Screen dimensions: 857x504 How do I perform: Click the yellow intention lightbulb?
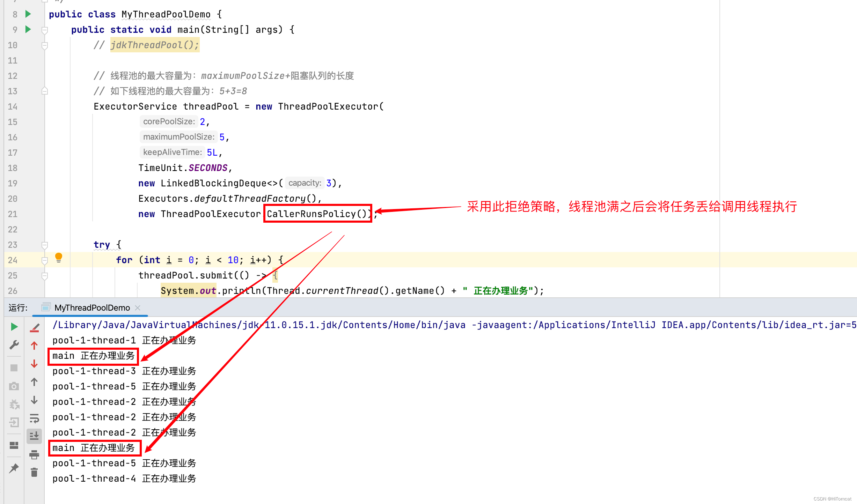[59, 258]
